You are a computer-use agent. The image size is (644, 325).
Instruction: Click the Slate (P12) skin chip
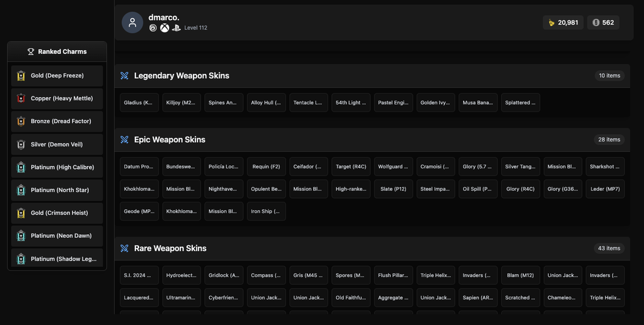pyautogui.click(x=393, y=188)
